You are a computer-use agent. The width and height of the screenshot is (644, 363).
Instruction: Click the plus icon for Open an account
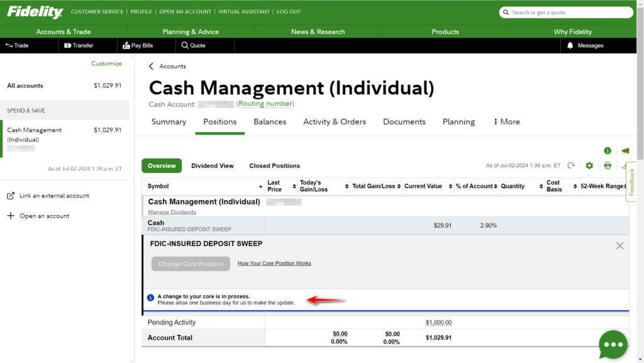[11, 216]
